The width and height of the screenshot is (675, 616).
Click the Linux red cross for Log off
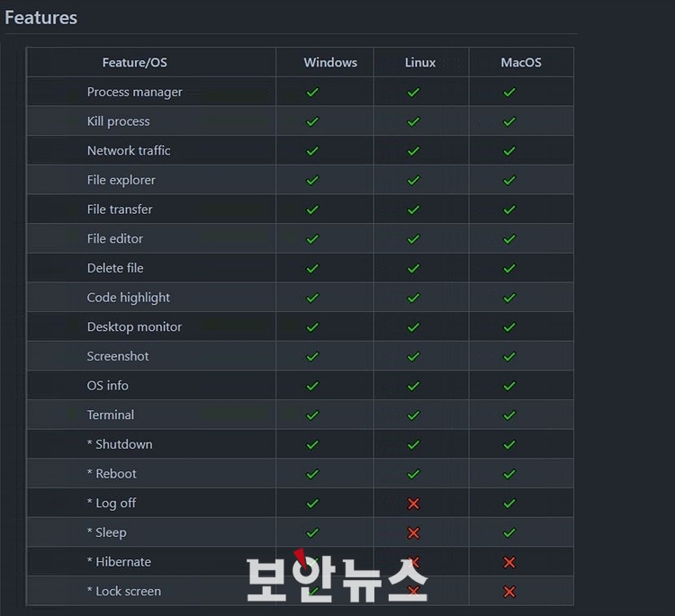tap(413, 504)
